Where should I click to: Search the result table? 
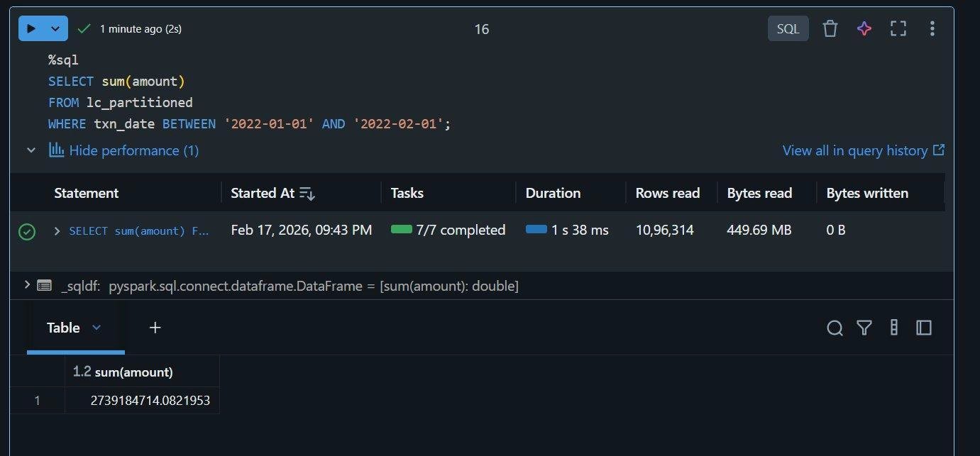pyautogui.click(x=835, y=328)
